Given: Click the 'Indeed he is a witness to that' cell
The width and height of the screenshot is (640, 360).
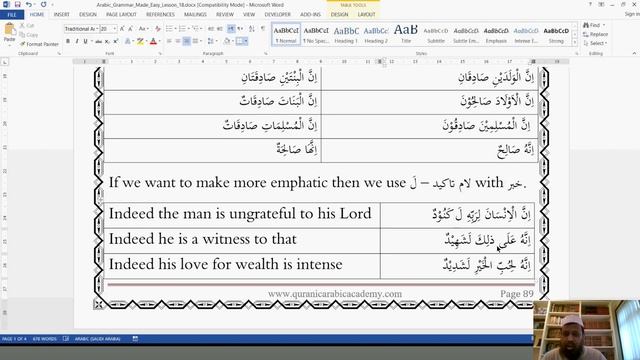Looking at the screenshot, I should [x=242, y=240].
